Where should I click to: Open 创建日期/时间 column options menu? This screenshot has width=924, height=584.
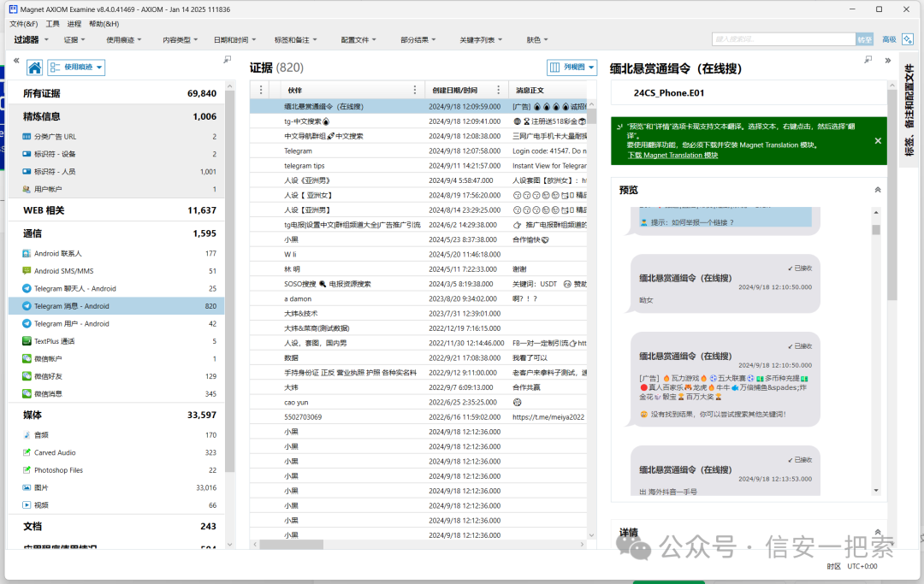(499, 90)
